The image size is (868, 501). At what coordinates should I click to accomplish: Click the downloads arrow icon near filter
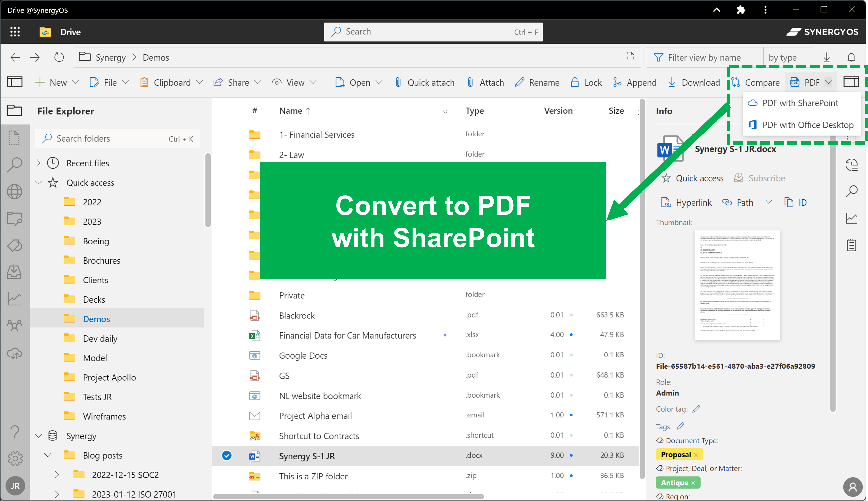pyautogui.click(x=826, y=57)
